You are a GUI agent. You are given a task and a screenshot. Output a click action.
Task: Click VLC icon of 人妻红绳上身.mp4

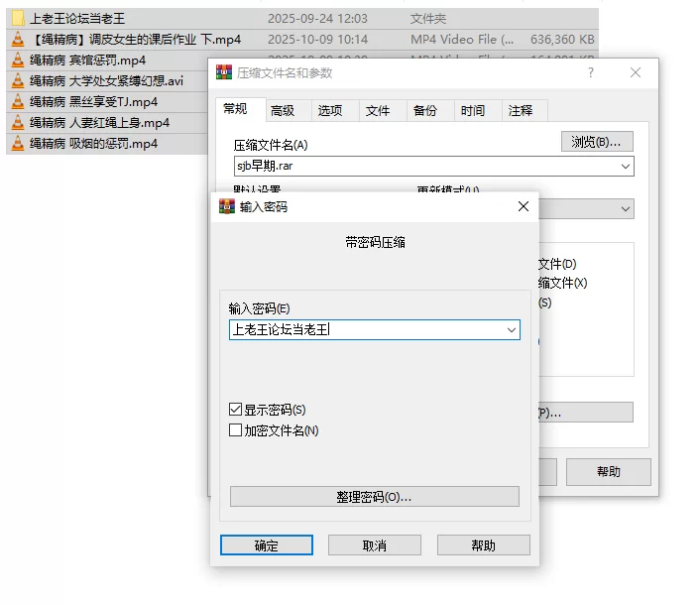(18, 122)
